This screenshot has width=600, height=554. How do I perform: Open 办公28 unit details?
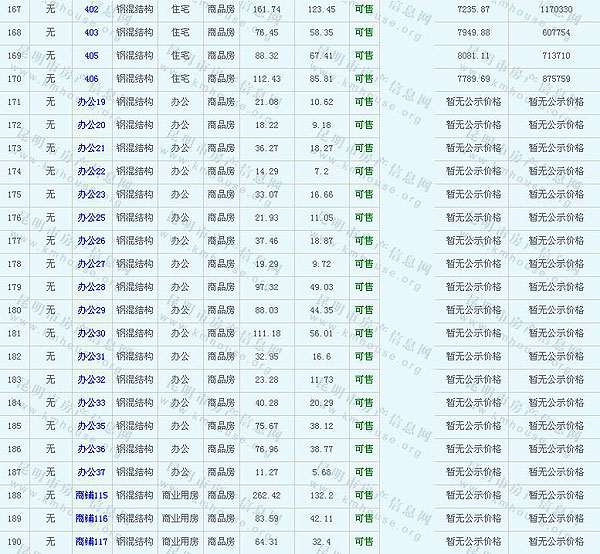point(91,287)
